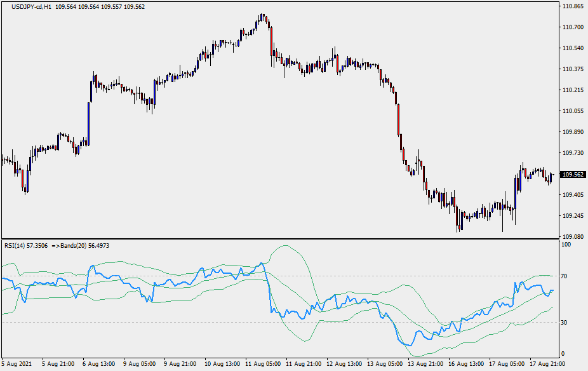This screenshot has height=371, width=588.
Task: Click the highest candlestick peak near 110.80
Action: coord(262,15)
